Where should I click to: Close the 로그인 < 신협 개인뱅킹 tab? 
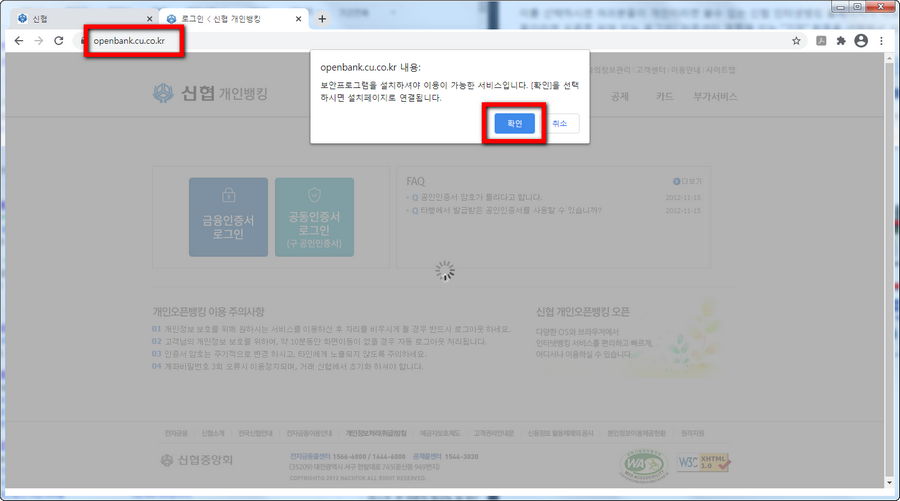click(298, 19)
